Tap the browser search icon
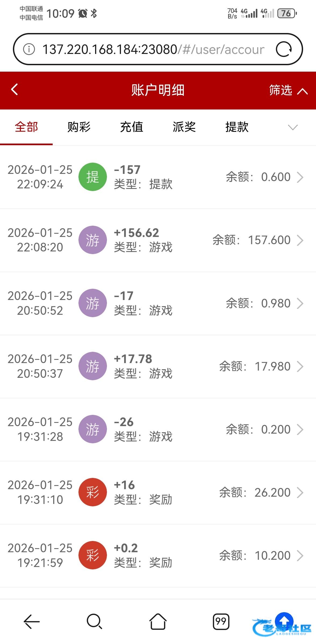The width and height of the screenshot is (316, 644). (x=94, y=621)
